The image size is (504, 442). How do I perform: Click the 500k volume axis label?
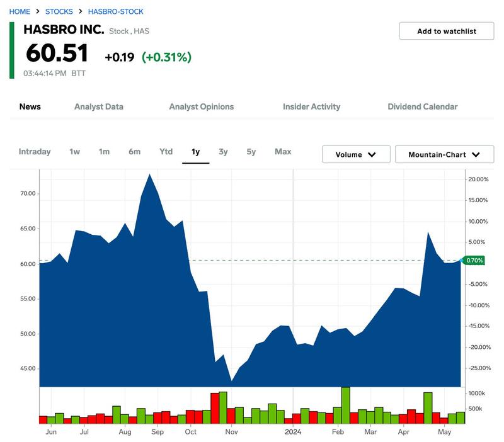click(x=476, y=409)
